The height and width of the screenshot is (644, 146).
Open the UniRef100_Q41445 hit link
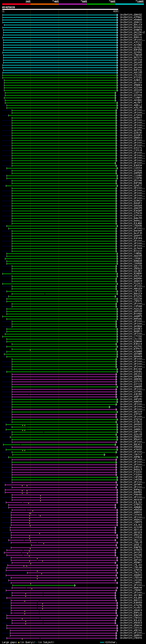pyautogui.click(x=131, y=63)
